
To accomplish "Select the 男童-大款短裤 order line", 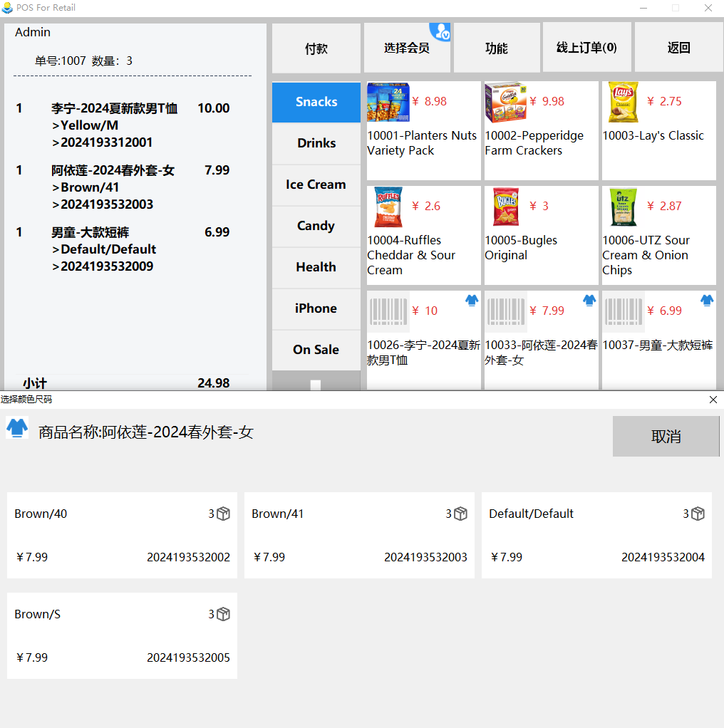I will coord(123,249).
